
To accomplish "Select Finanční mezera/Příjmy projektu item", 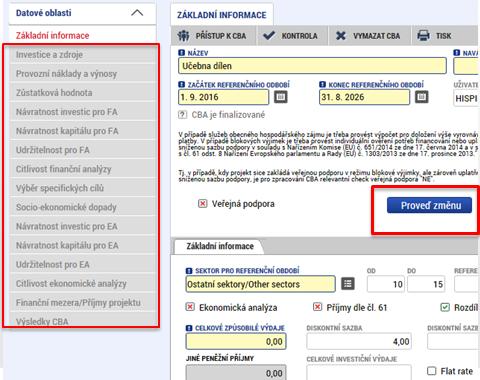I will coord(83,302).
